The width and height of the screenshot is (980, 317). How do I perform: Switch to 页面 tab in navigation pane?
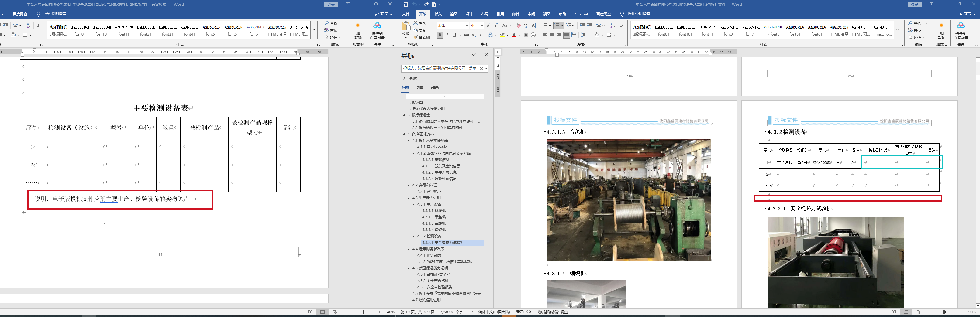click(x=419, y=87)
